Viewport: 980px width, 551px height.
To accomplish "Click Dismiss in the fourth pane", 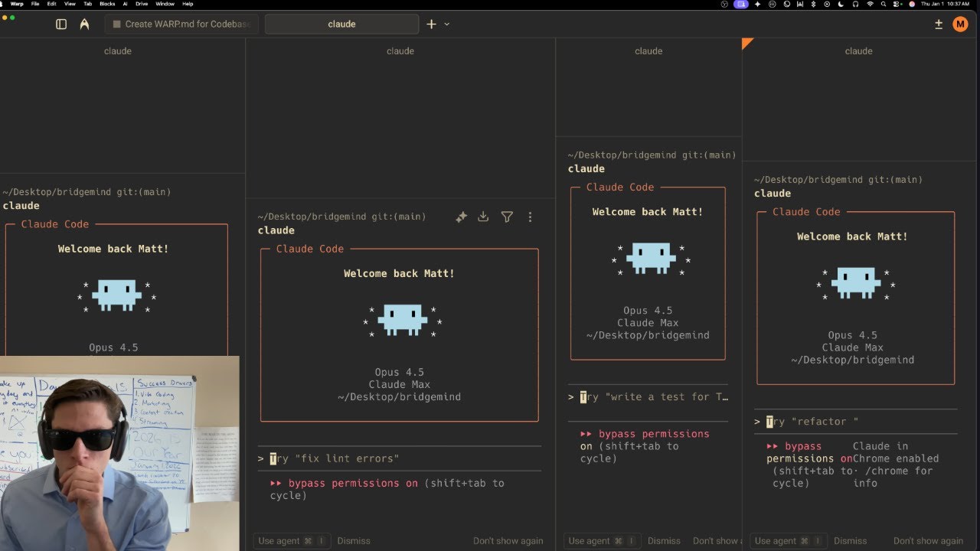I will pyautogui.click(x=851, y=541).
